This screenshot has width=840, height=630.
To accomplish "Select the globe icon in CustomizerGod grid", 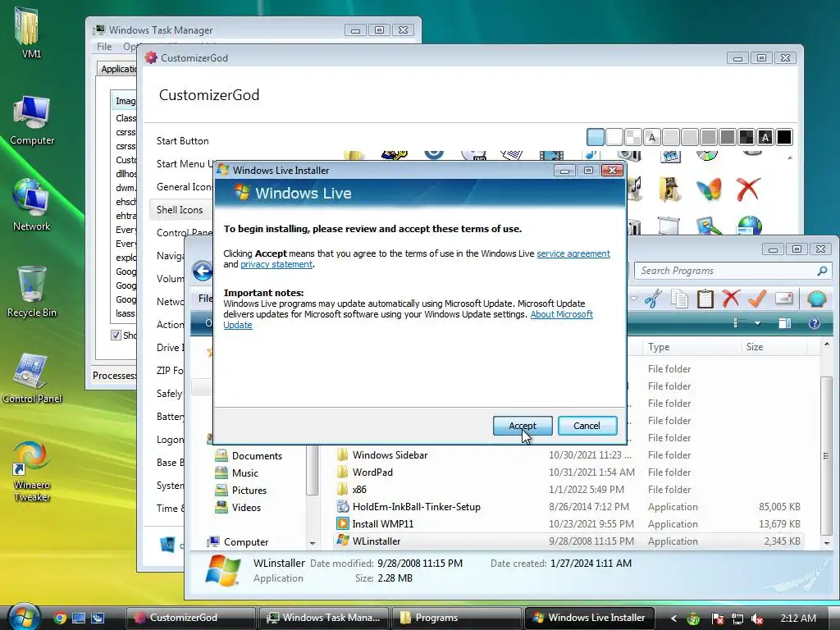I will 749,225.
